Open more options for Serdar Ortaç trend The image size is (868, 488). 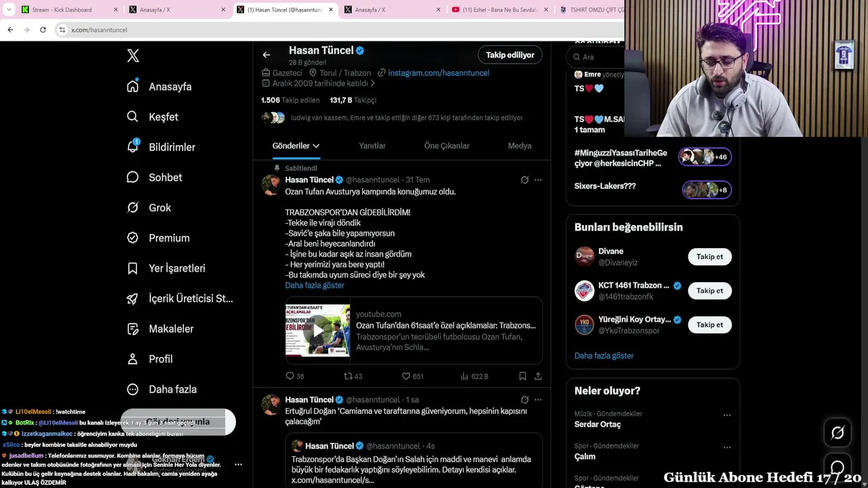tap(727, 415)
